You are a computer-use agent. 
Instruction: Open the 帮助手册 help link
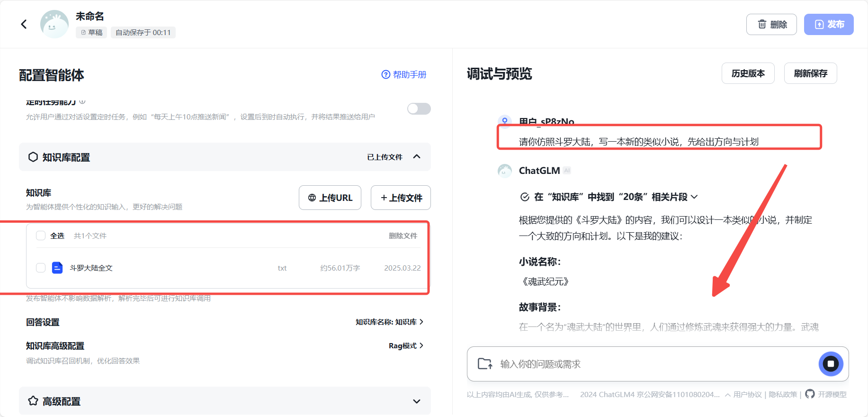click(404, 74)
